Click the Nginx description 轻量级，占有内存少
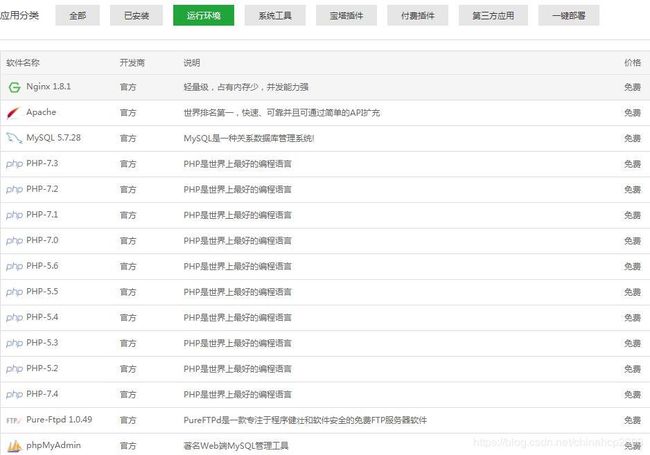 [246, 87]
